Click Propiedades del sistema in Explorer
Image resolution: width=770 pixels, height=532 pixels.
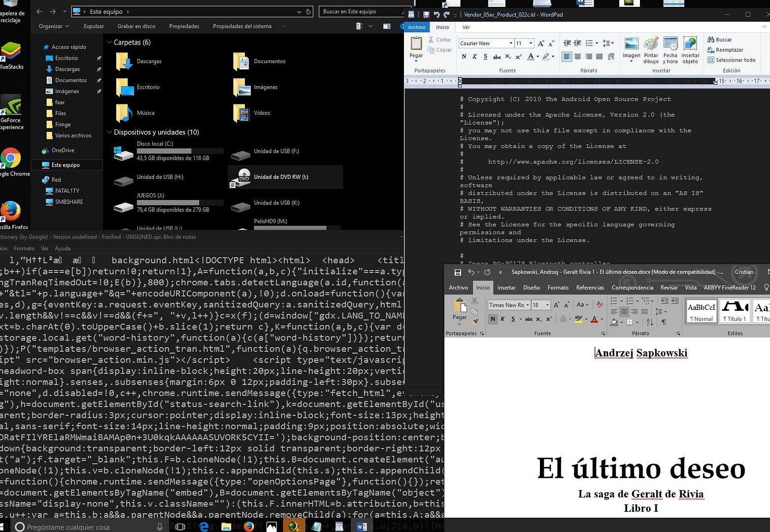point(242,26)
